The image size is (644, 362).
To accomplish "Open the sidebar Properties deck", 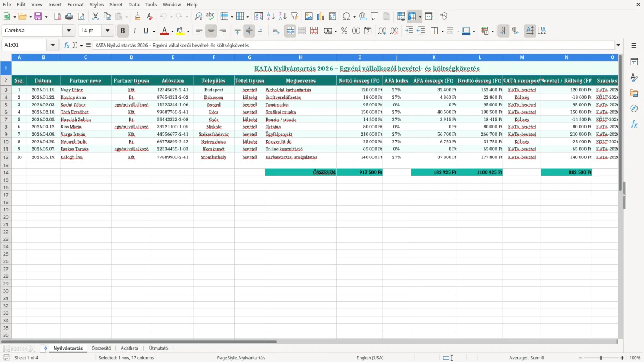I will pyautogui.click(x=634, y=62).
